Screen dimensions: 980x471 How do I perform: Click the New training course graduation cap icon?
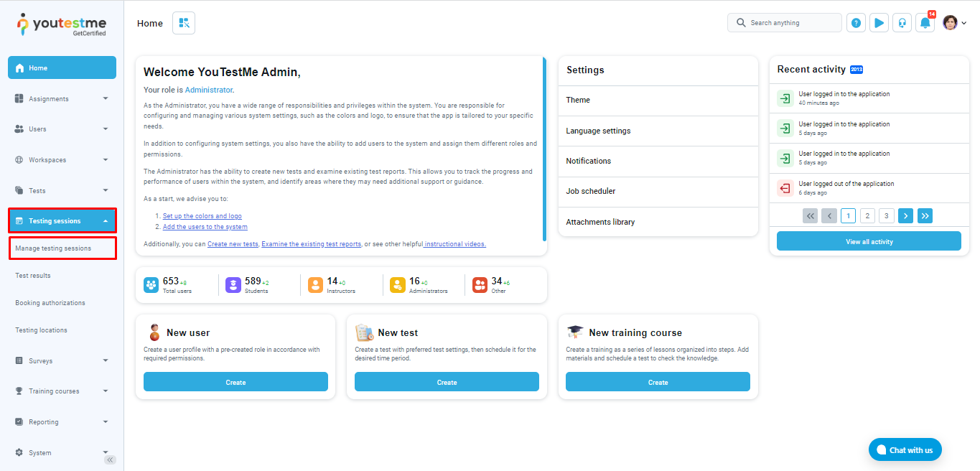pyautogui.click(x=575, y=332)
